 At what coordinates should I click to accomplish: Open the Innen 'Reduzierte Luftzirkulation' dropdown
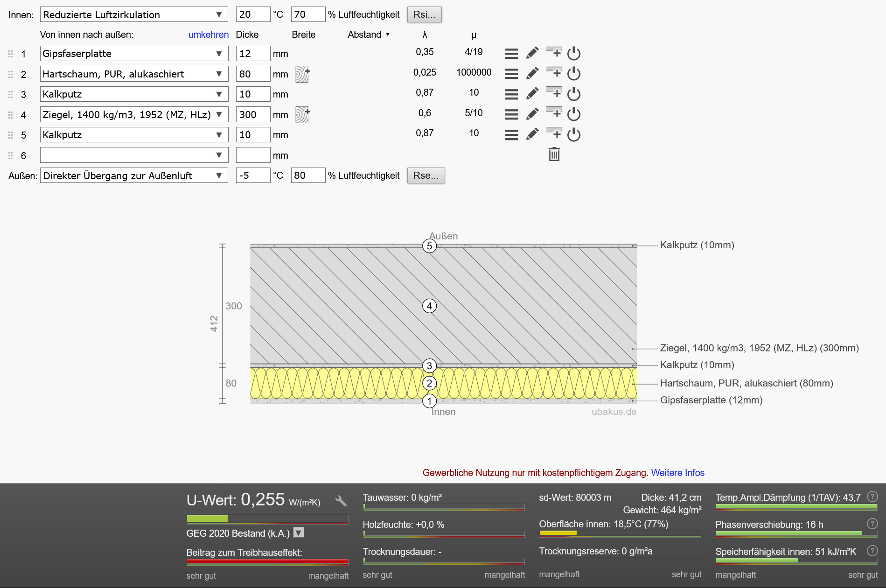[x=134, y=14]
